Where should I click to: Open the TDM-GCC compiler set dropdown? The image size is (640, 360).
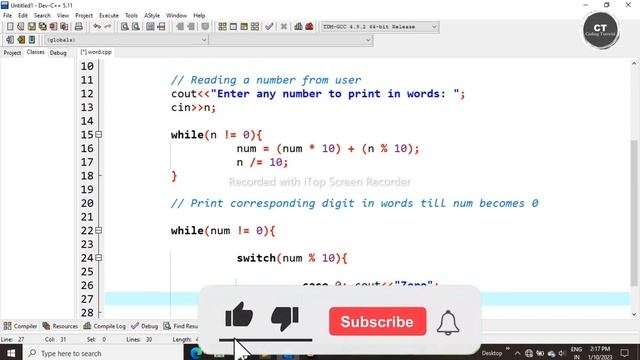[380, 27]
